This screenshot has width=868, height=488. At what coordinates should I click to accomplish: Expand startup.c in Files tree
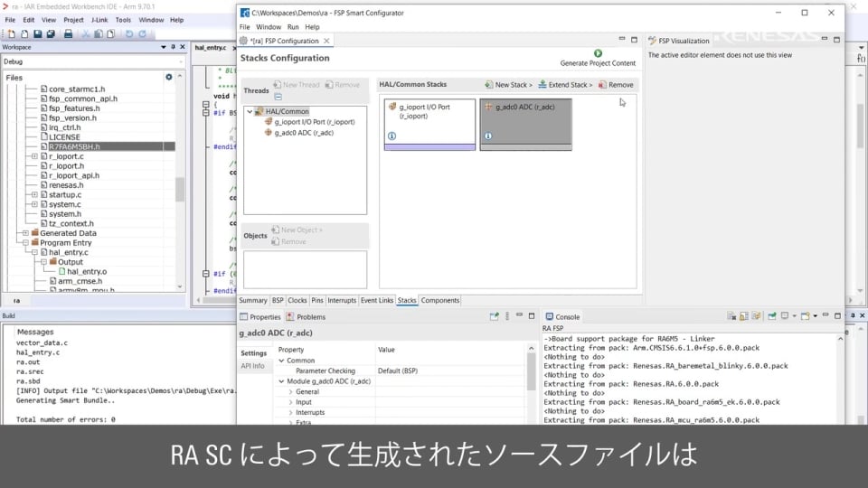(x=34, y=195)
